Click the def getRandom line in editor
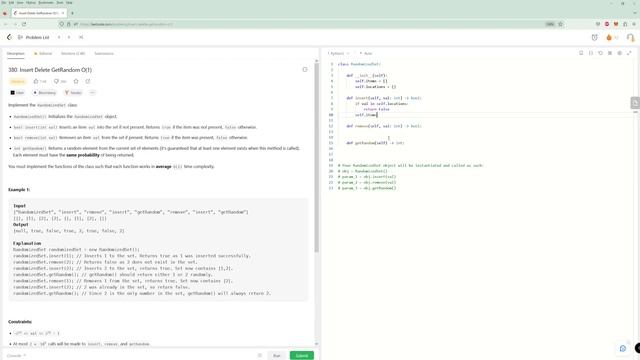 375,143
